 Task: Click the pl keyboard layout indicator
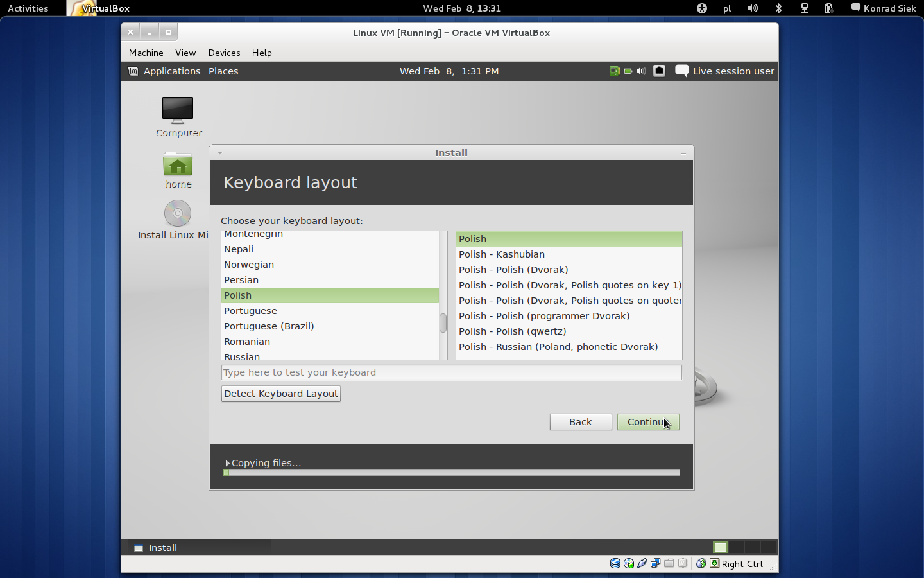point(727,8)
